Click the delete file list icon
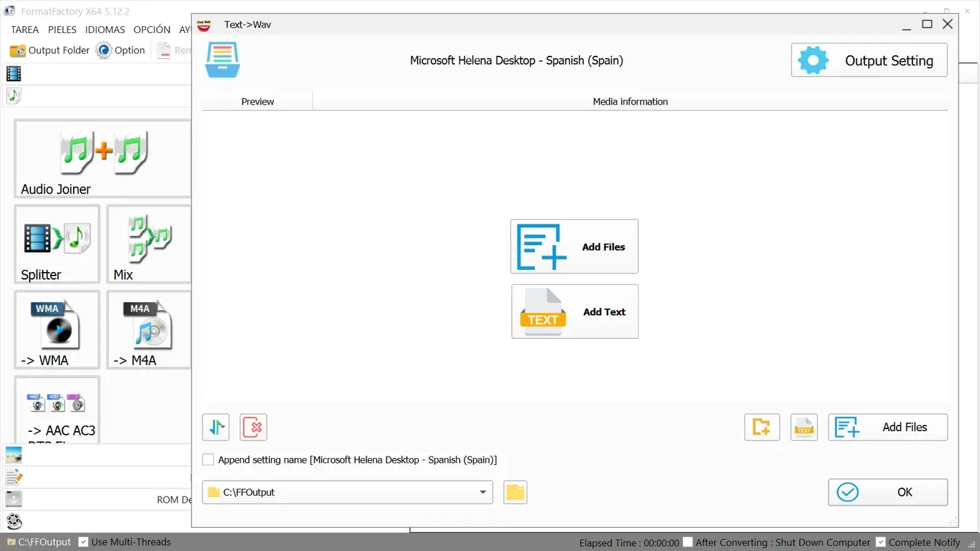980x551 pixels. tap(253, 427)
